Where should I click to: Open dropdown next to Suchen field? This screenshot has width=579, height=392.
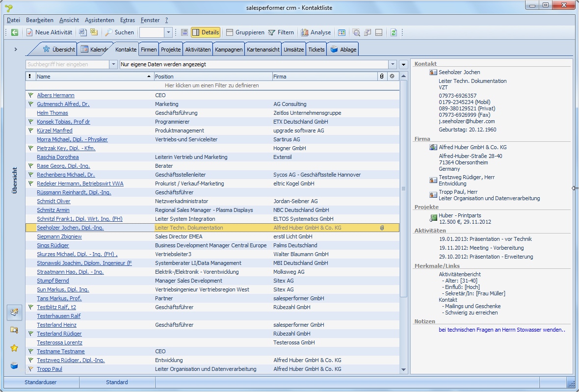pos(168,32)
